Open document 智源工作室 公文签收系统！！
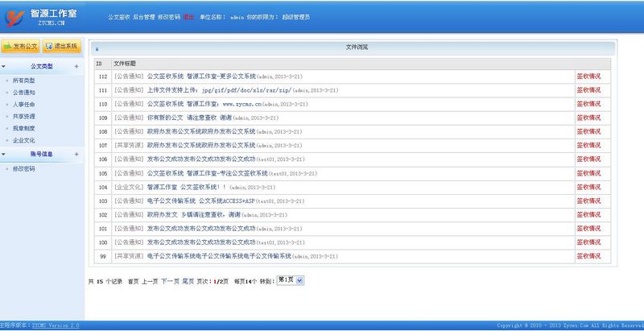Viewport: 644px width, 331px height. 187,188
